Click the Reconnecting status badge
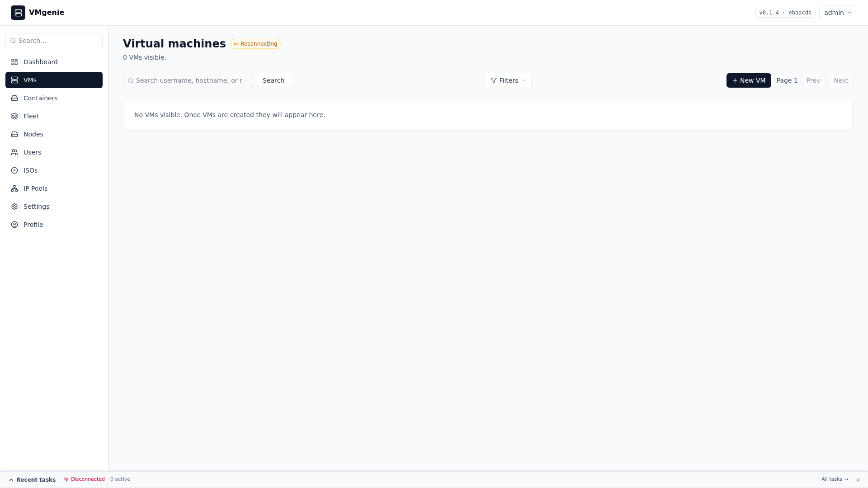 [x=255, y=44]
